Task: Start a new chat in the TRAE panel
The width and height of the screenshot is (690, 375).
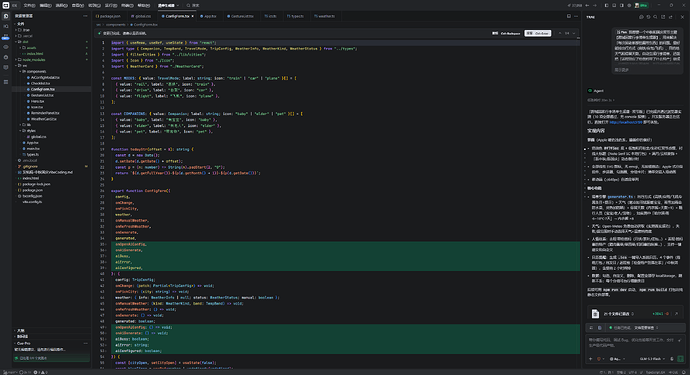Action: click(641, 17)
